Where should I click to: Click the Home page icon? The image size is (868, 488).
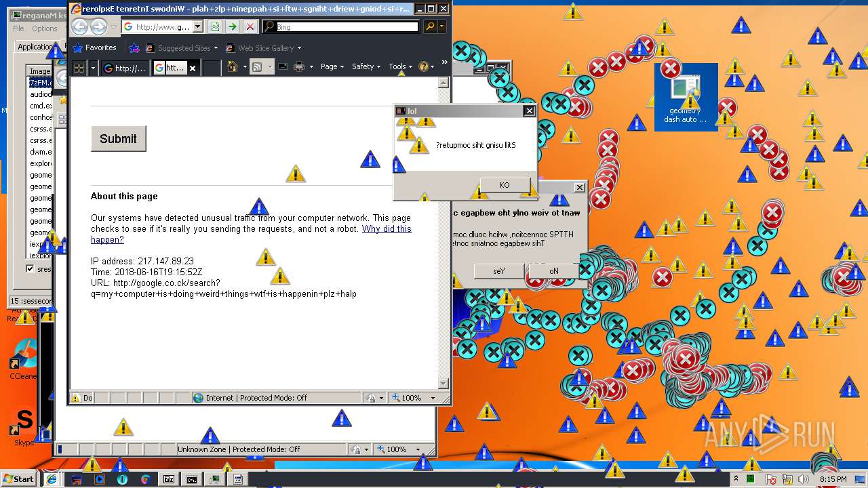[x=232, y=66]
